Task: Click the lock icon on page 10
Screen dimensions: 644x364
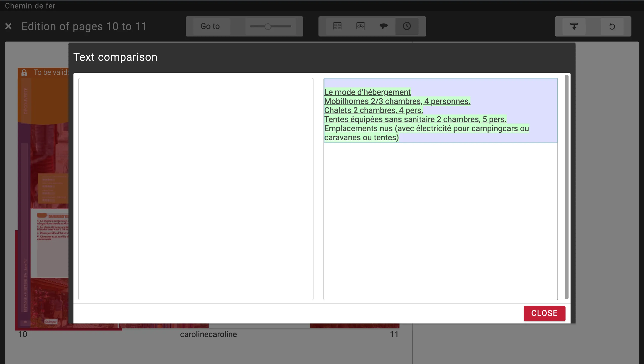Action: 24,73
